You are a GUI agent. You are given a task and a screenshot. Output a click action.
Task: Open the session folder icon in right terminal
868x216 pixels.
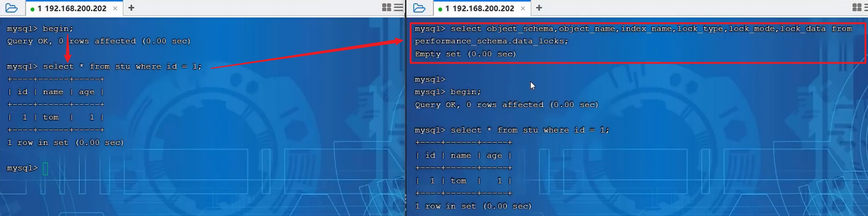[419, 8]
